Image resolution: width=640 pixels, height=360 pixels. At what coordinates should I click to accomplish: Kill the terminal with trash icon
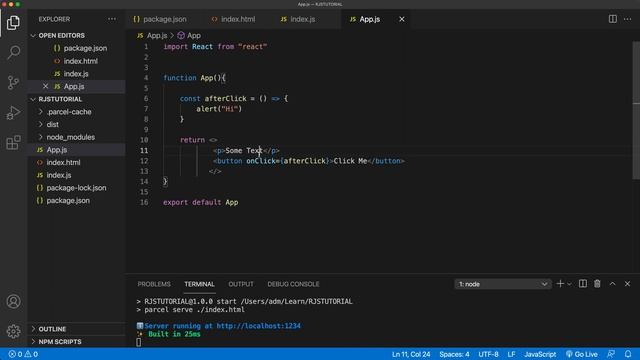click(597, 284)
